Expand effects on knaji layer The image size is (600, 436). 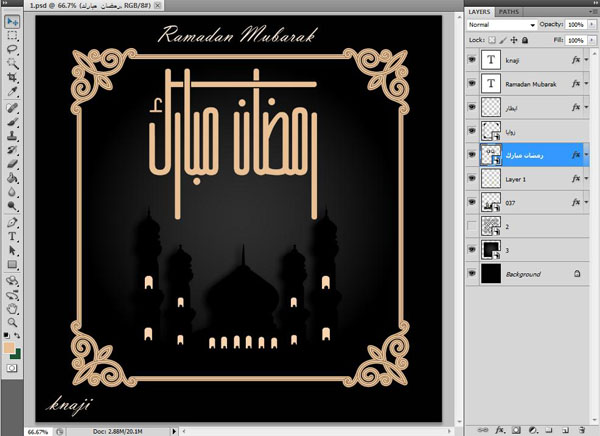[588, 61]
